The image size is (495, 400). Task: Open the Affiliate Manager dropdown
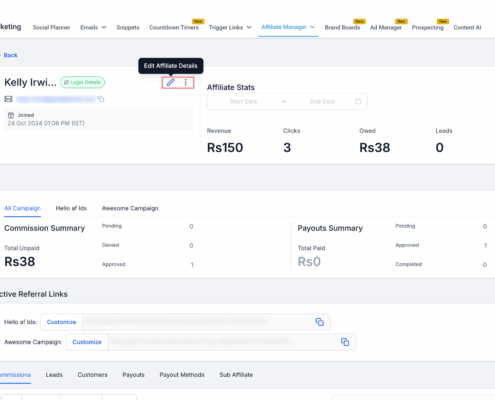tap(288, 27)
